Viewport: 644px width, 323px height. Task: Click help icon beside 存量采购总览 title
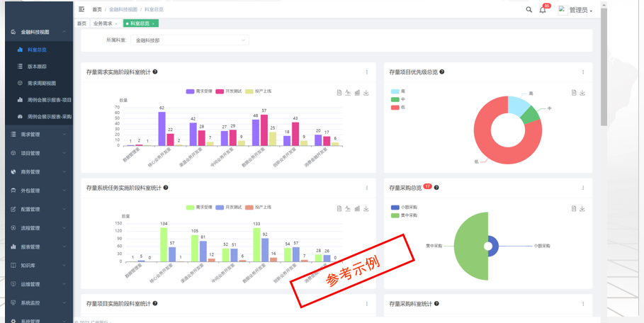tap(437, 188)
